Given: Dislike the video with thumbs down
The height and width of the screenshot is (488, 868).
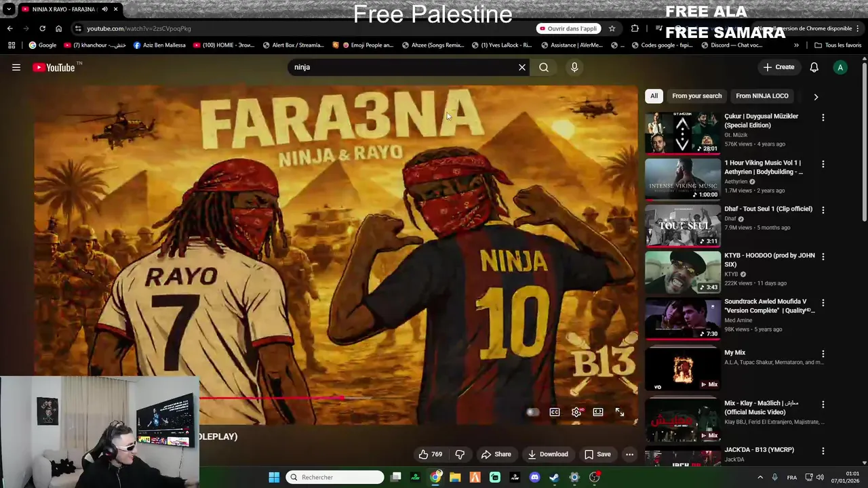Looking at the screenshot, I should point(460,454).
